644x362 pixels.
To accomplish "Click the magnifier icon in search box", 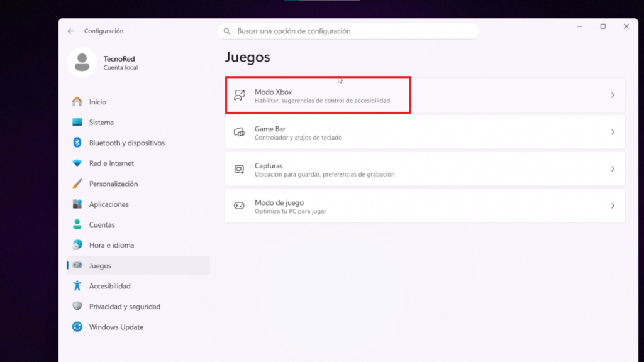I will (x=226, y=31).
